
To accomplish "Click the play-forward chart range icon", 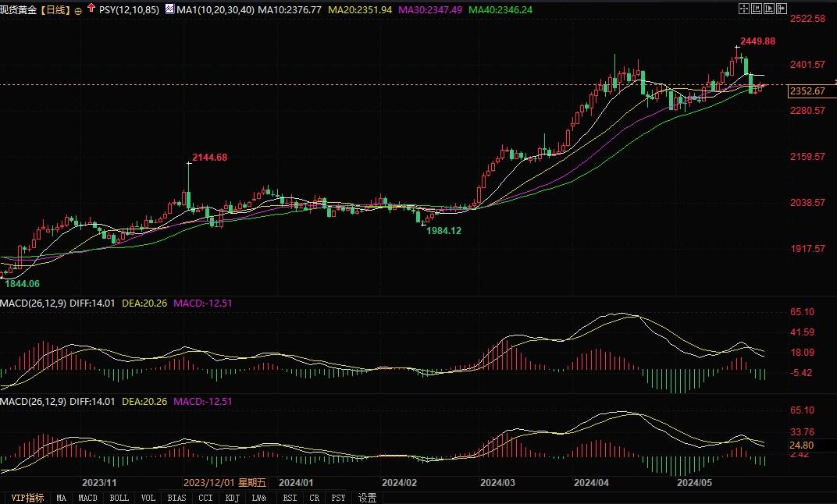I will [x=769, y=9].
